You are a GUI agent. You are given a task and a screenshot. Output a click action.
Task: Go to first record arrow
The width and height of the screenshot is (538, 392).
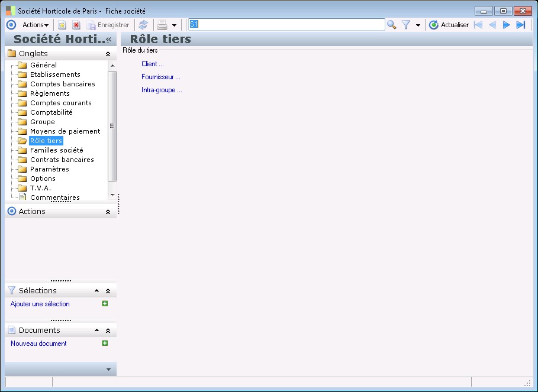pos(478,25)
